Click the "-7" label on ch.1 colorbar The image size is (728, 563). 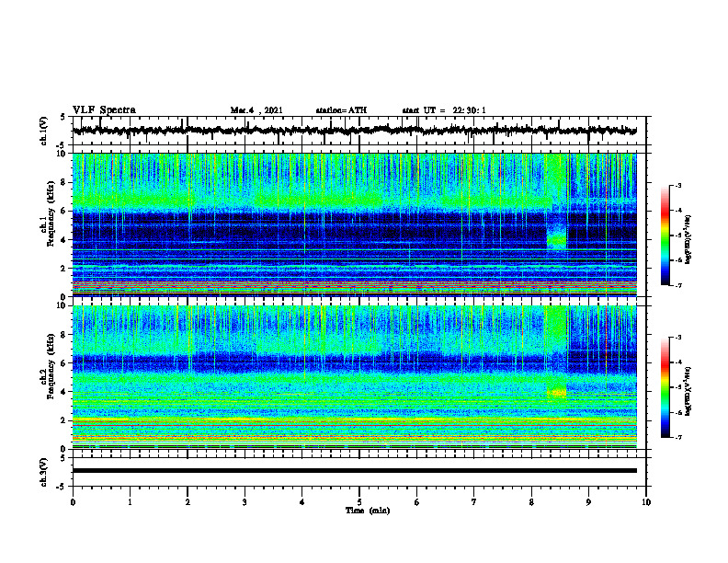(678, 285)
